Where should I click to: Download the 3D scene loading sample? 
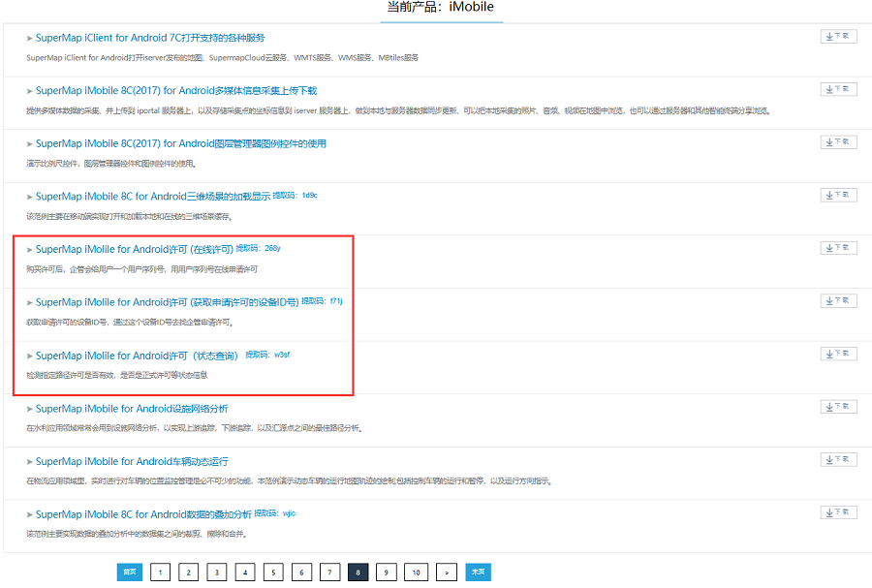[x=838, y=195]
